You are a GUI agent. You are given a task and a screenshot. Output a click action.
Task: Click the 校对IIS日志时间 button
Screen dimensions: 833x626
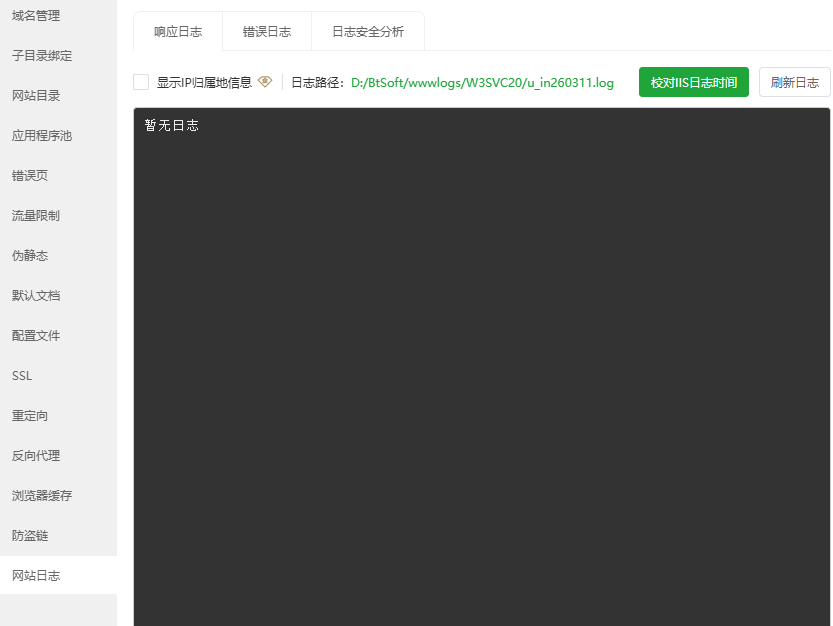point(693,82)
